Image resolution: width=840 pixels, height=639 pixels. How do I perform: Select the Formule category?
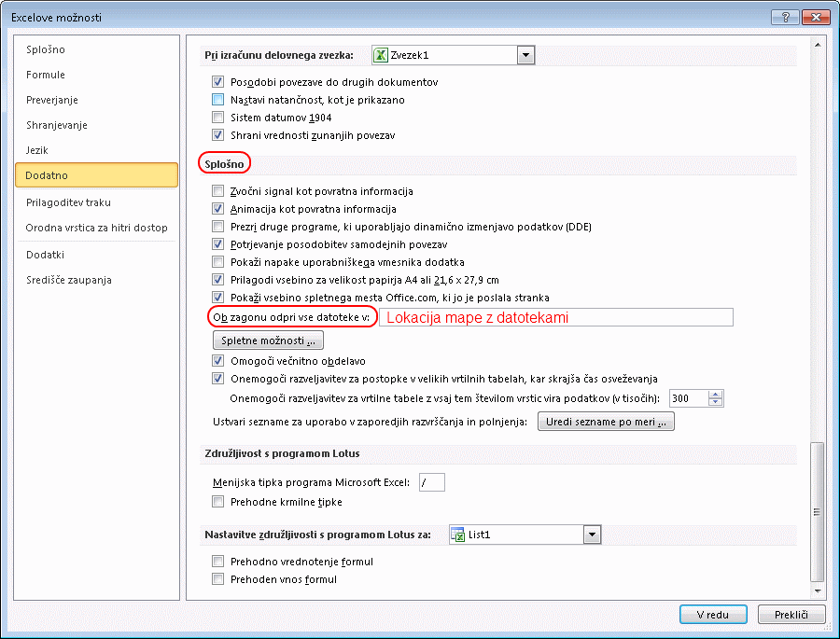46,75
